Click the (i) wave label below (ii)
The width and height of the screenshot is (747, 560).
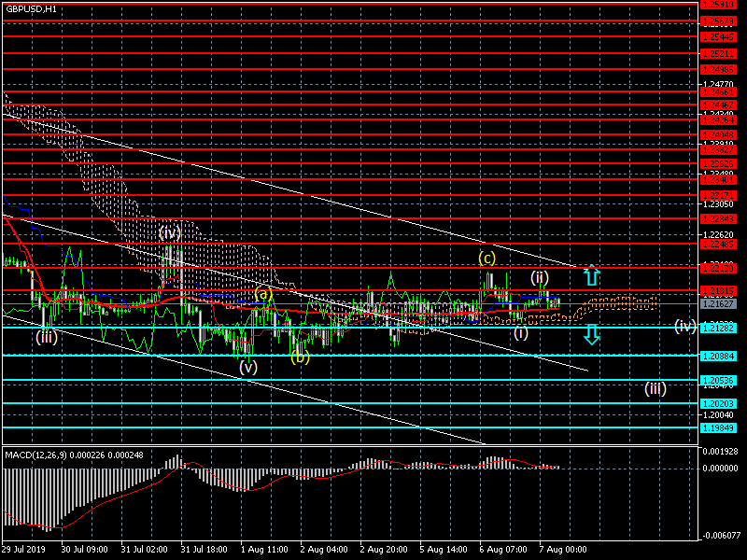click(x=520, y=332)
